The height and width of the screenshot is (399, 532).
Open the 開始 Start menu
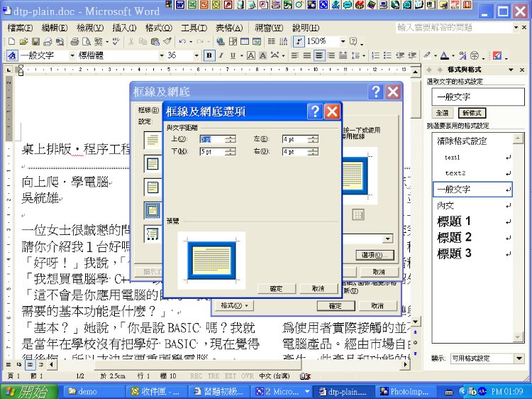point(28,391)
